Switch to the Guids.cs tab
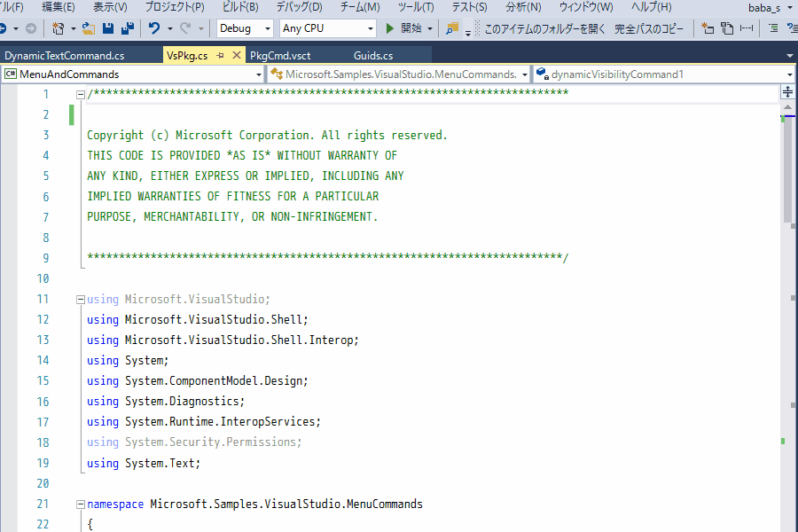798x532 pixels. (x=373, y=56)
